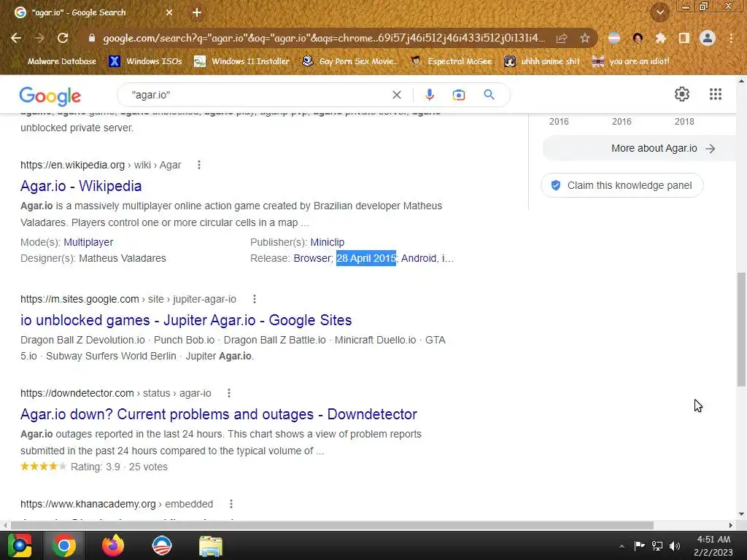This screenshot has width=747, height=560.
Task: Open the Chrome profile avatar menu
Action: pyautogui.click(x=708, y=38)
